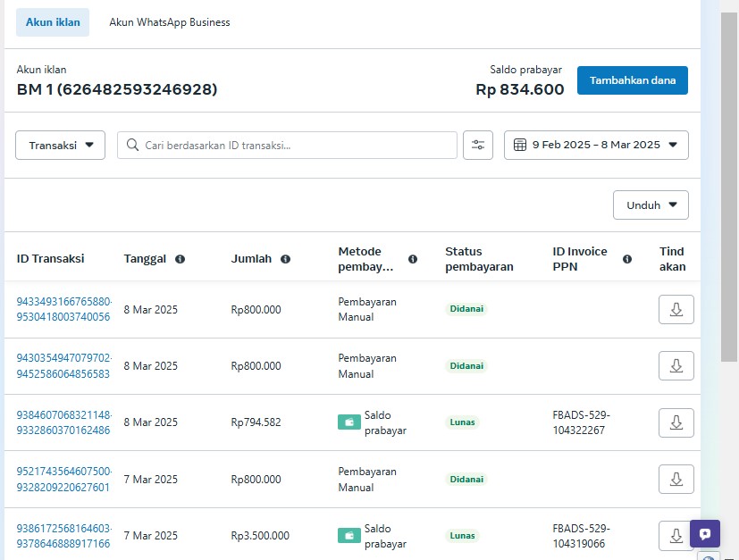739x560 pixels.
Task: Open the purple chat support icon
Action: click(x=705, y=534)
